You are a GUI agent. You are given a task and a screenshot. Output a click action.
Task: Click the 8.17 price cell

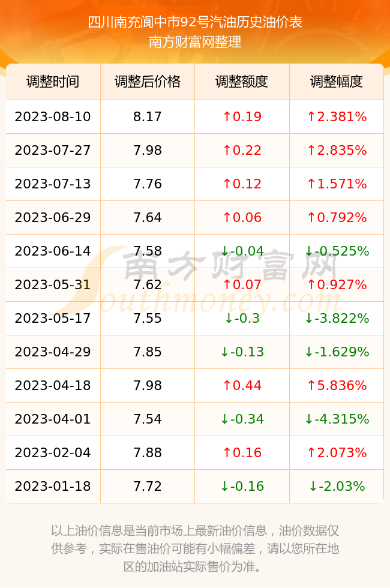pyautogui.click(x=148, y=116)
